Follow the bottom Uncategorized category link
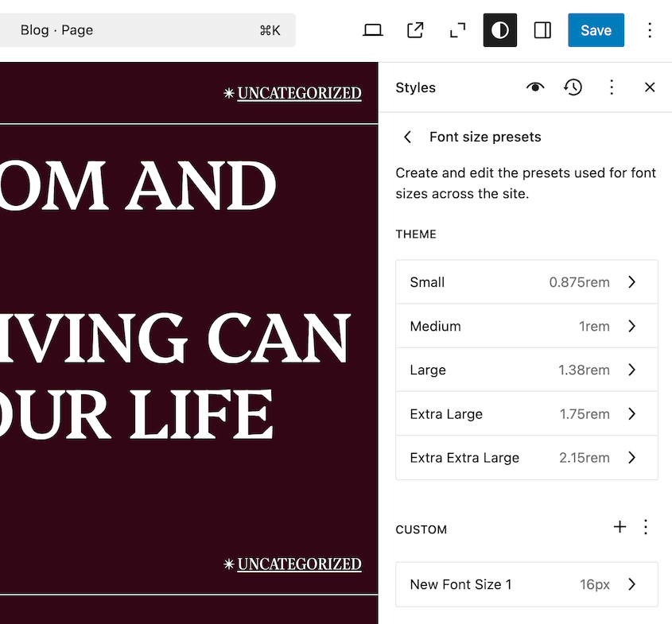 tap(299, 564)
